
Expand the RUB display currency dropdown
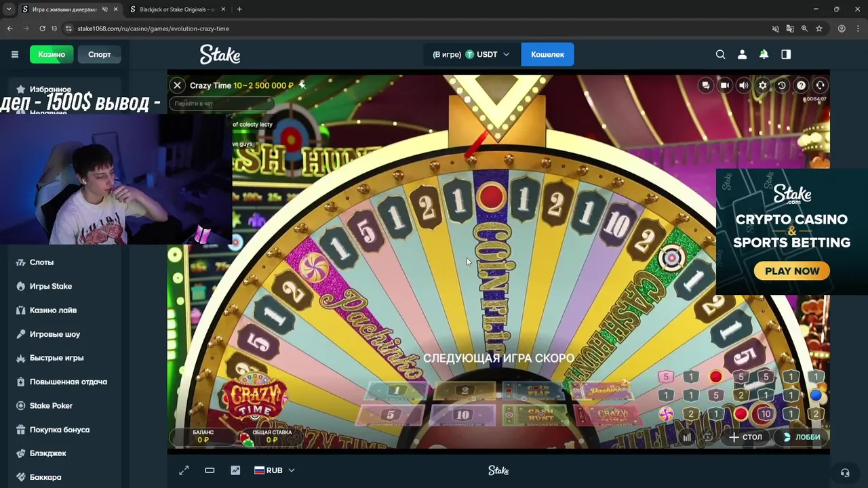point(275,470)
